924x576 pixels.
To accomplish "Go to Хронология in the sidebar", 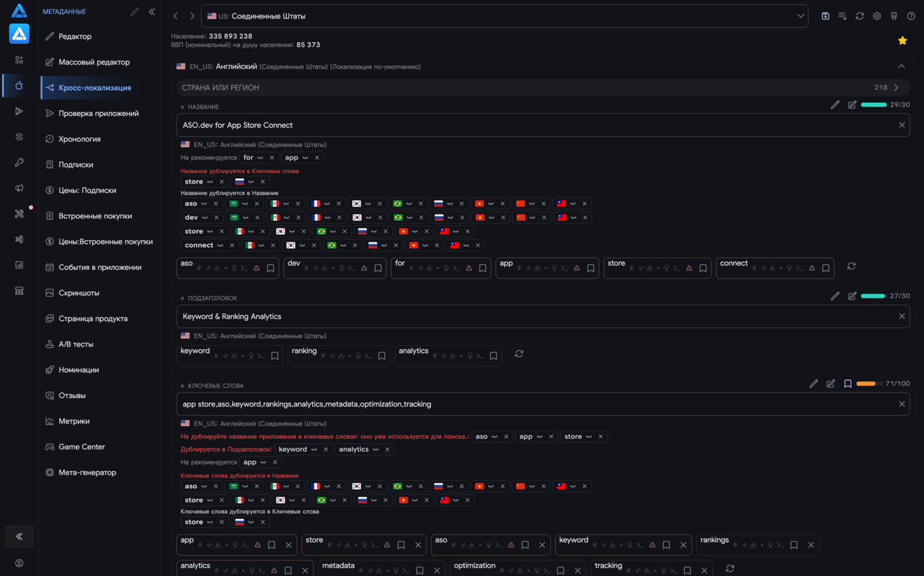I will [98, 139].
